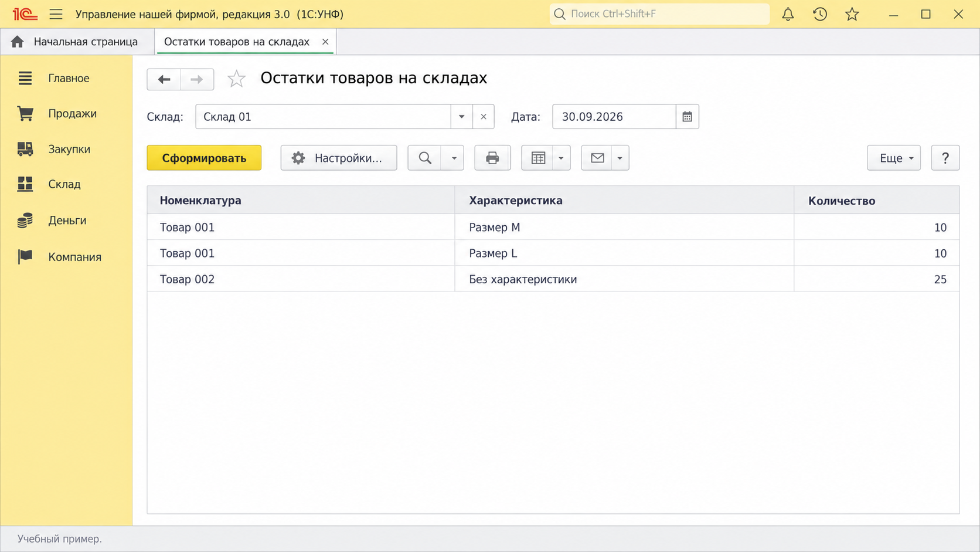Screen dimensions: 980x552
Task: Open the Продажи section
Action: pos(66,113)
